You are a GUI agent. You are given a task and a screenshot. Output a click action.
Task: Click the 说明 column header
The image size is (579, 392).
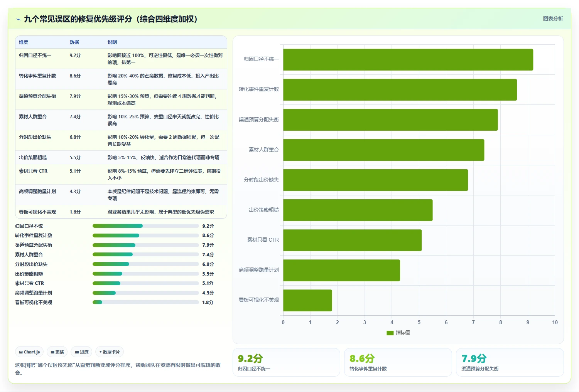[112, 42]
